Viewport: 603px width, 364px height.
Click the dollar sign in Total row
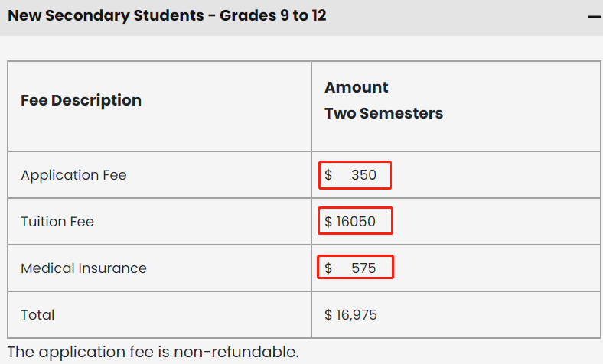coord(328,315)
